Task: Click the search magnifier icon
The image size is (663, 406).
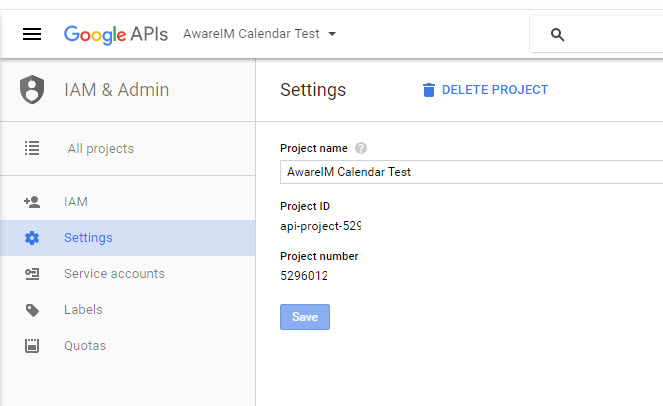Action: tap(557, 34)
